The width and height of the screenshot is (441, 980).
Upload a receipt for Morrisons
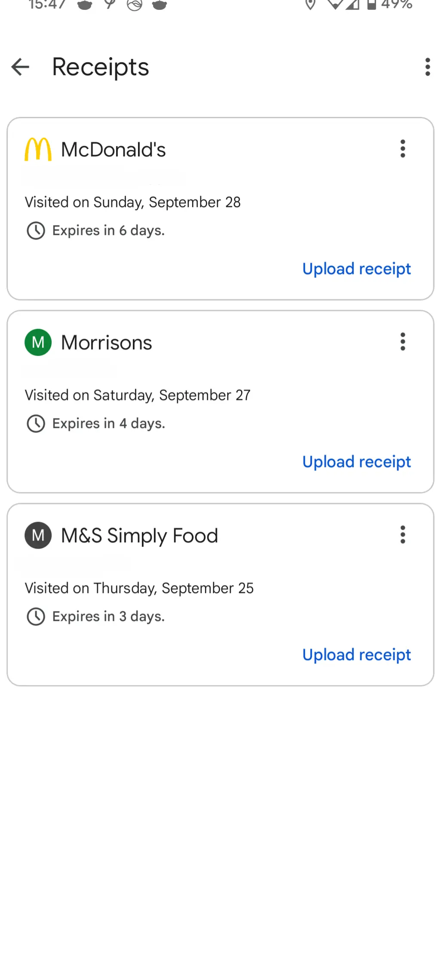coord(356,462)
